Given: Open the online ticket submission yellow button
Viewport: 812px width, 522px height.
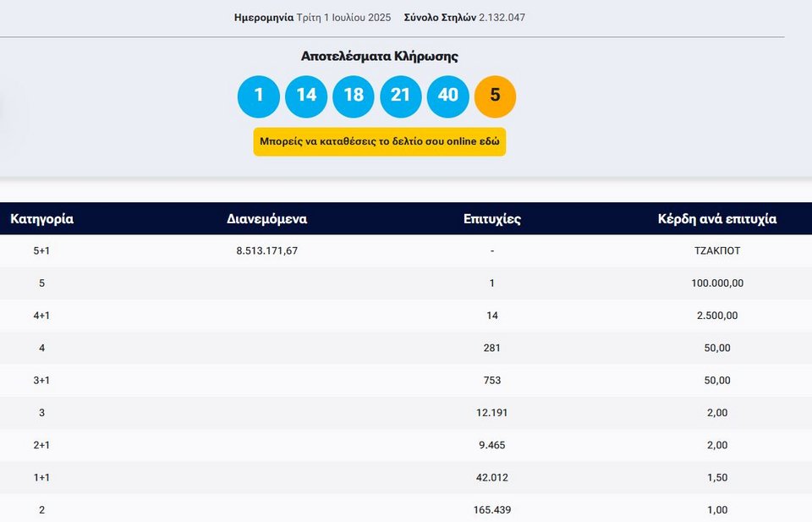Looking at the screenshot, I should point(380,141).
